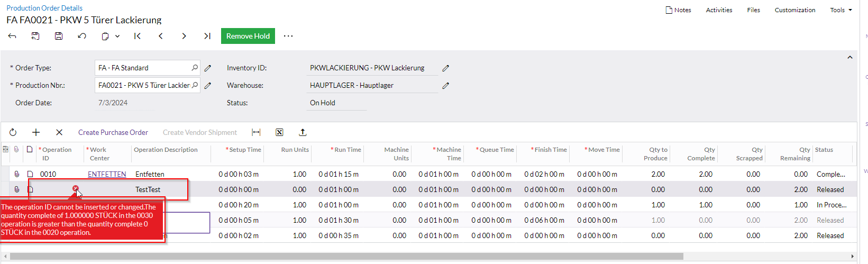Expand the Tools dropdown menu

[841, 10]
